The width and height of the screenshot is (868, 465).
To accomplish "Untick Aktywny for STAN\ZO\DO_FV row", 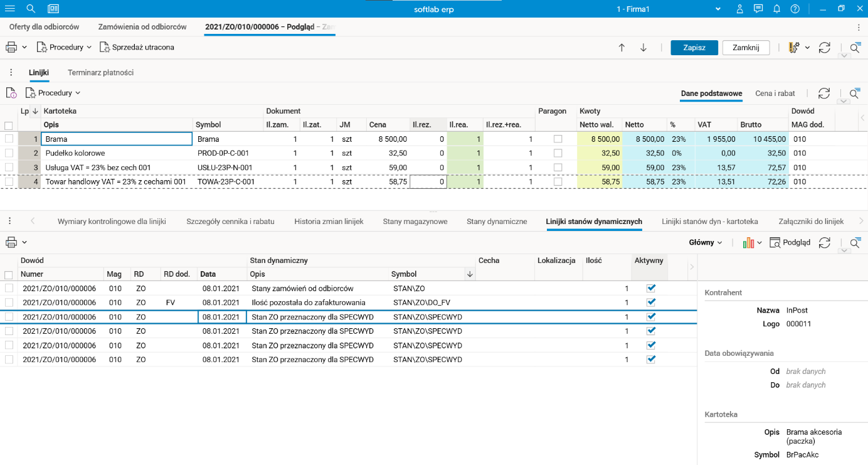I will coord(651,302).
